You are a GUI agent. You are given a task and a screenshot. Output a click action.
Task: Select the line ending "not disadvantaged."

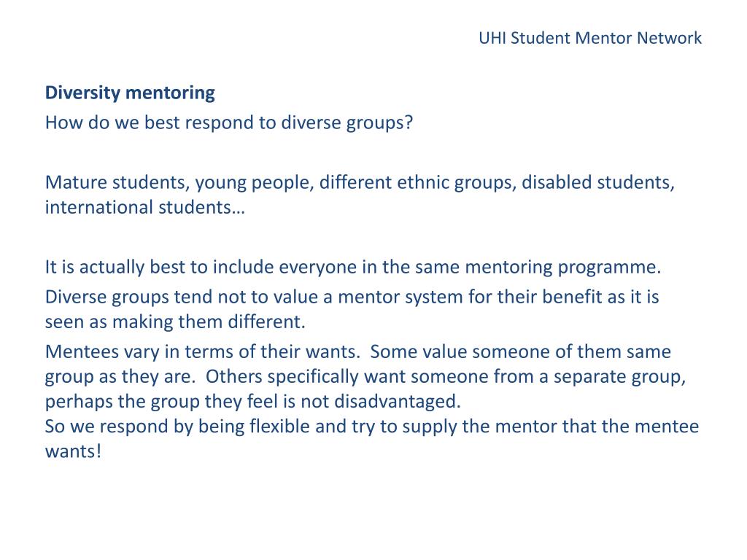pos(253,402)
